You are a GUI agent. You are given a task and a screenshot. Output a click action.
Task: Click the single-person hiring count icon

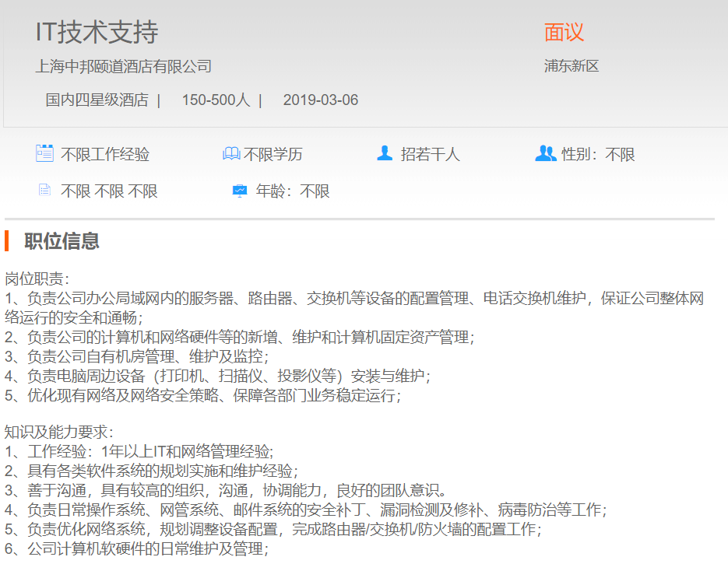[x=385, y=153]
